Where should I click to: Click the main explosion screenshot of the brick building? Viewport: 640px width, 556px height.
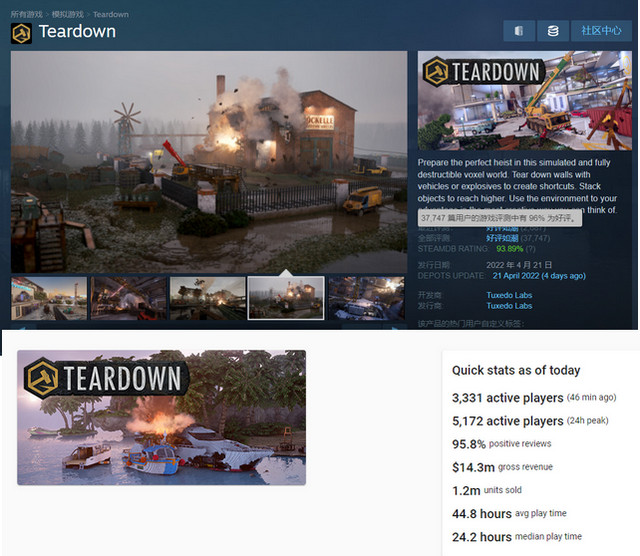[209, 162]
